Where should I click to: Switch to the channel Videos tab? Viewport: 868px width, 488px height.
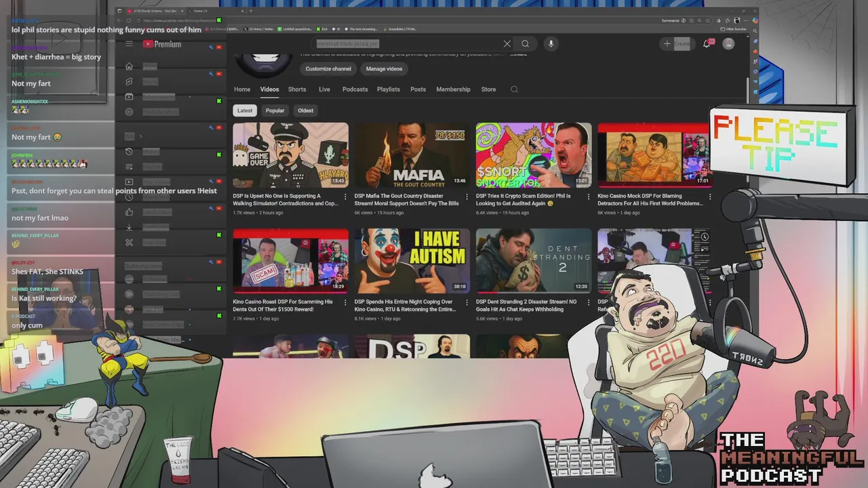click(x=269, y=89)
